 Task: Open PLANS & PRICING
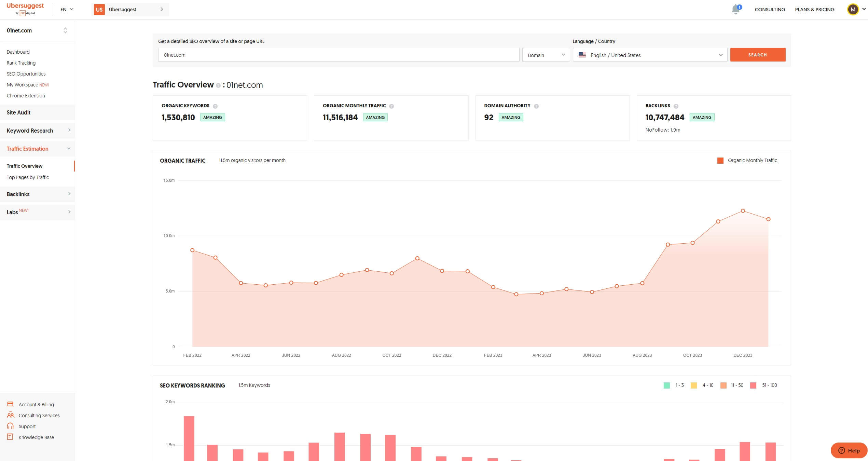click(814, 10)
